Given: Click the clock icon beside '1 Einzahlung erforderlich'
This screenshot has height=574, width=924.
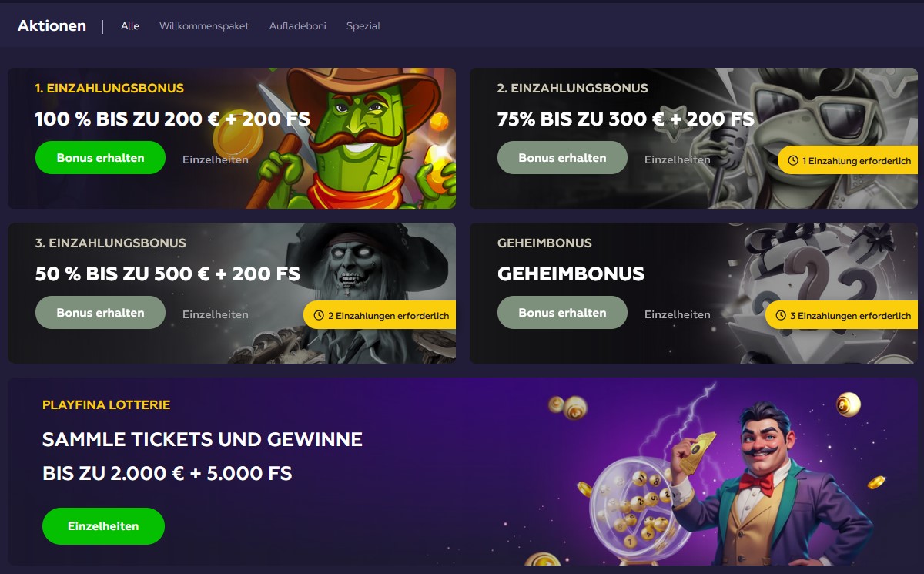Looking at the screenshot, I should [793, 161].
